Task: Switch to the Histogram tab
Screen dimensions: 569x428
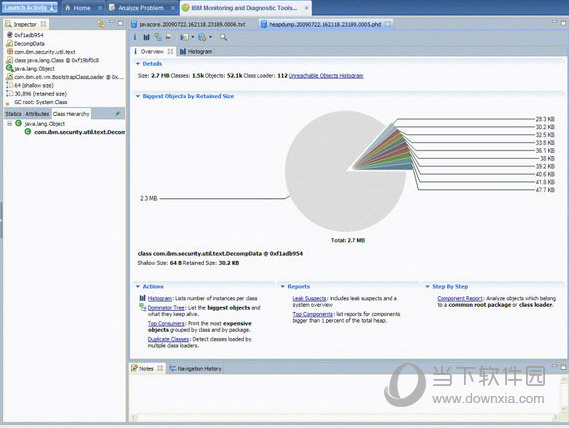Action: [196, 52]
